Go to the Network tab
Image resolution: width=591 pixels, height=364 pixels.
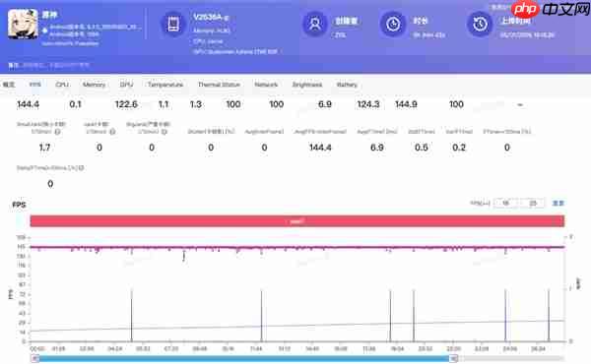[x=266, y=85]
